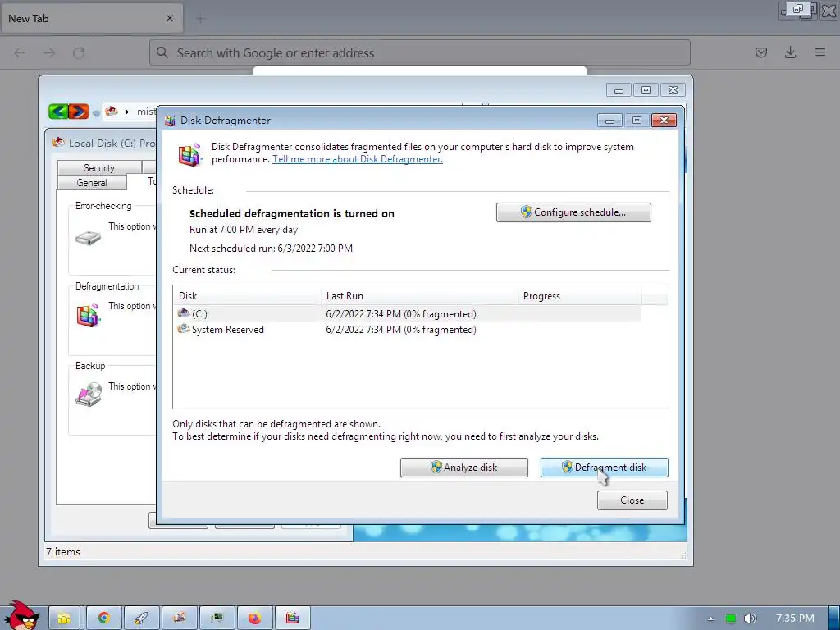Viewport: 840px width, 630px height.
Task: Click the browser restore window button
Action: 798,10
